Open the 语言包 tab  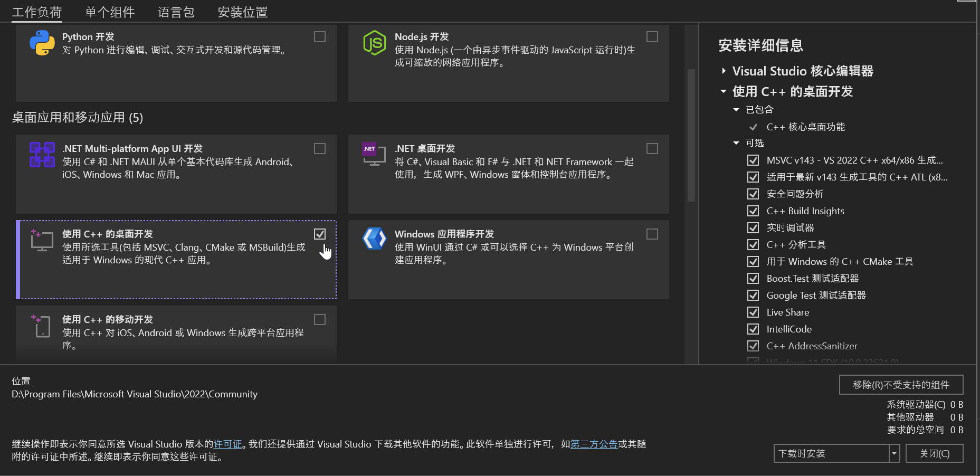[x=176, y=12]
